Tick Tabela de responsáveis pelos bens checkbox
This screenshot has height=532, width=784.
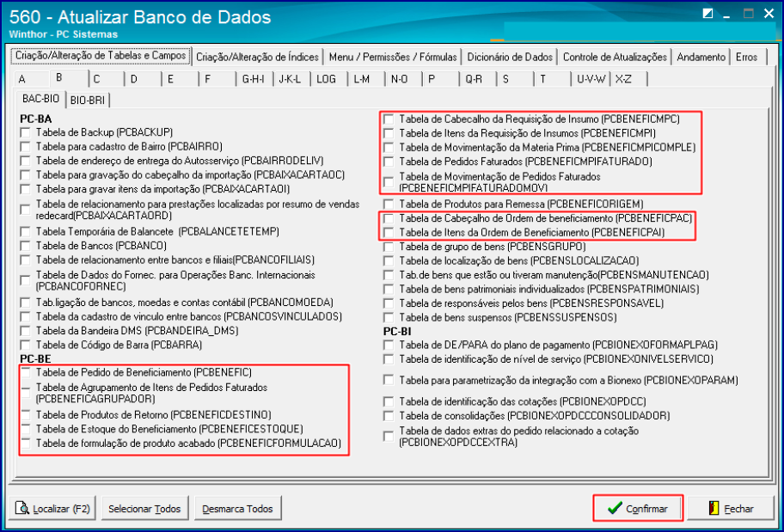pyautogui.click(x=389, y=303)
